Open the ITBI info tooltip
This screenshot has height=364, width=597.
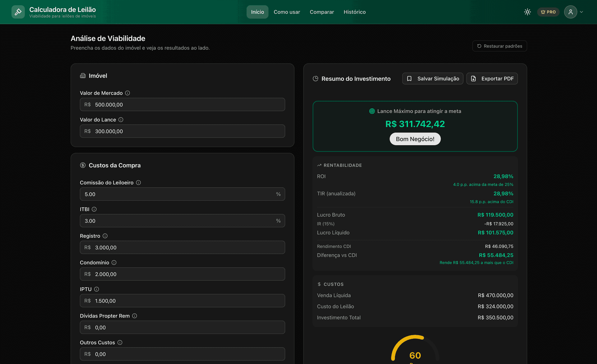pos(94,209)
